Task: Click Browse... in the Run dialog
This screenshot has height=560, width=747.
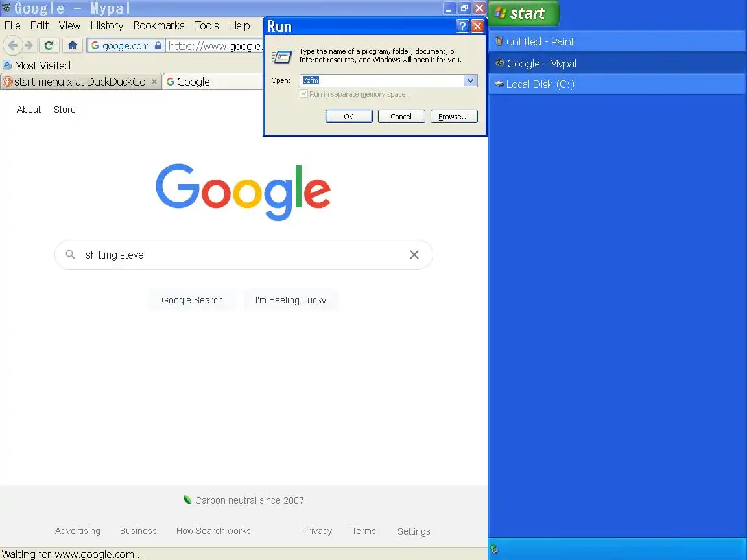Action: click(x=453, y=117)
